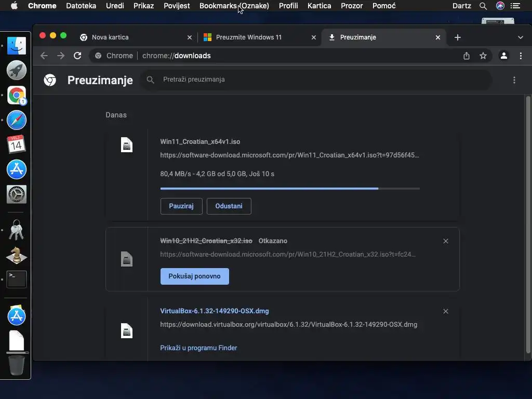Image resolution: width=532 pixels, height=399 pixels.
Task: Open the Prozor menu
Action: [x=352, y=6]
